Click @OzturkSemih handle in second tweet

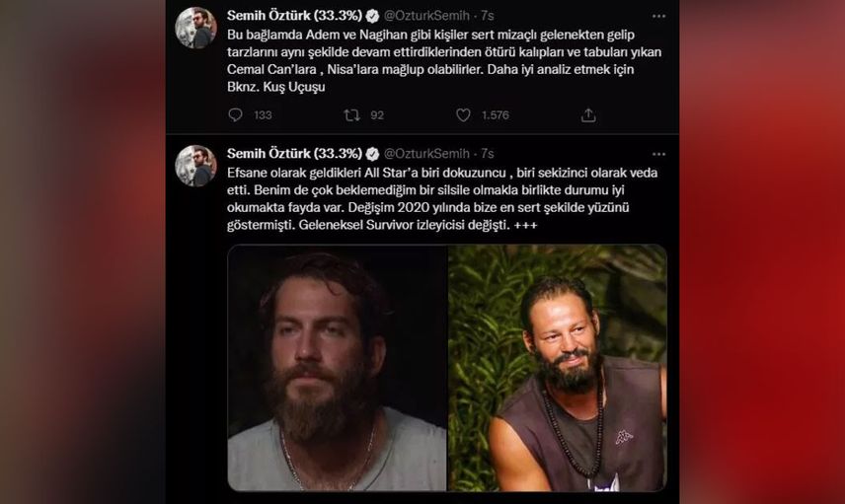pyautogui.click(x=426, y=154)
